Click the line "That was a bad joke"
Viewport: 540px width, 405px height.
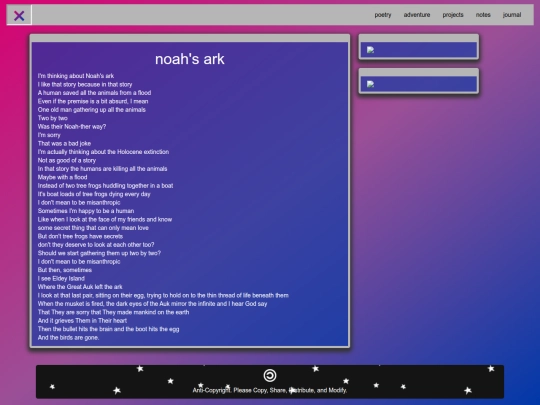[x=64, y=143]
